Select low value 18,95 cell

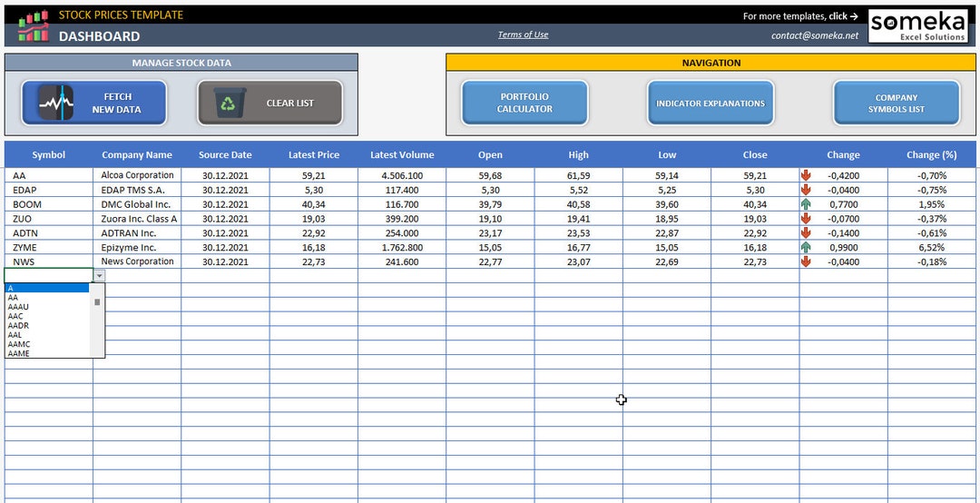(666, 218)
